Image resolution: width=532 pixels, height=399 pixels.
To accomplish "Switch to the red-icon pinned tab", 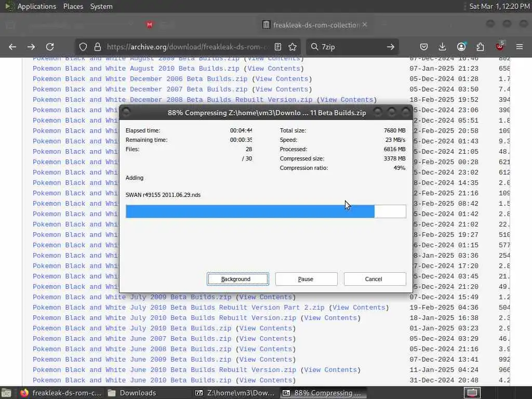I will pyautogui.click(x=150, y=24).
